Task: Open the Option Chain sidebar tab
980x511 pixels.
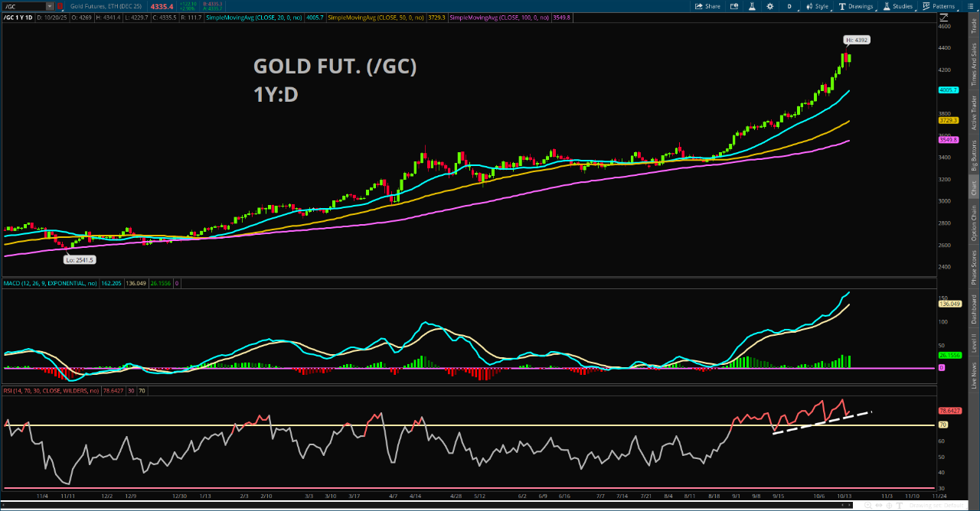Action: click(974, 223)
